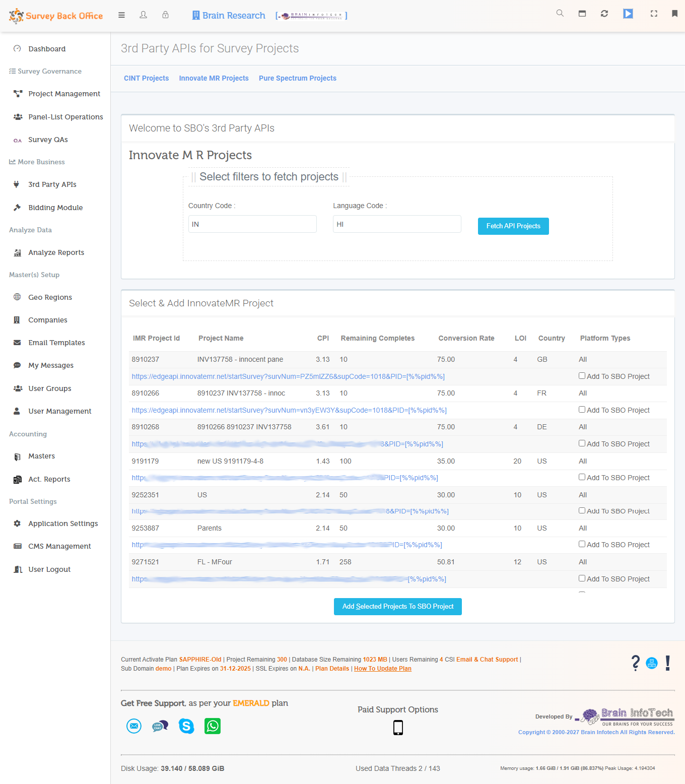The height and width of the screenshot is (784, 685).
Task: Click the refresh icon in the header
Action: pyautogui.click(x=604, y=13)
